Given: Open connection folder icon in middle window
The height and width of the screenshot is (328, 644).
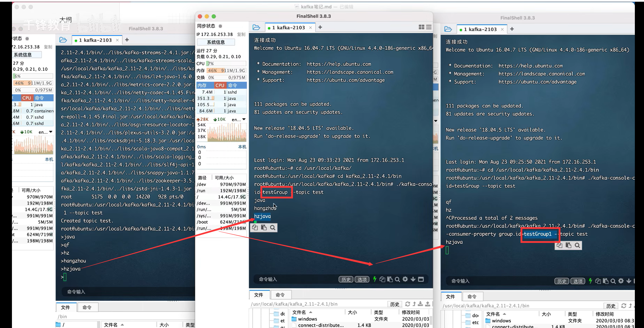Looking at the screenshot, I should (x=256, y=27).
